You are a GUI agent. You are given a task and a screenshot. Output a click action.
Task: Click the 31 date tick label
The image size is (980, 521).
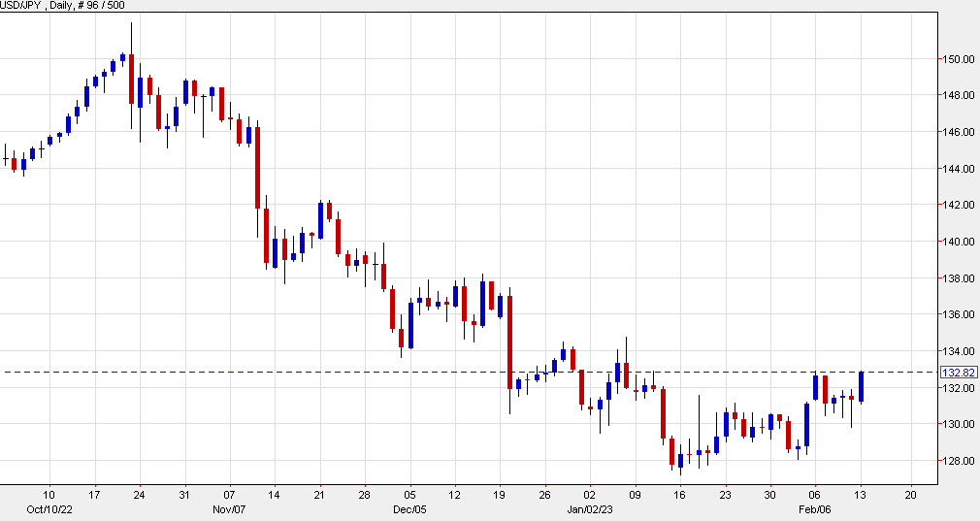pyautogui.click(x=184, y=495)
